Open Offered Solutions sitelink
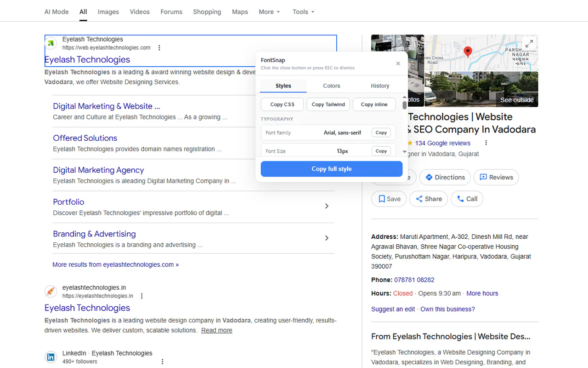Screen dimensions: 588x368 coord(85,138)
